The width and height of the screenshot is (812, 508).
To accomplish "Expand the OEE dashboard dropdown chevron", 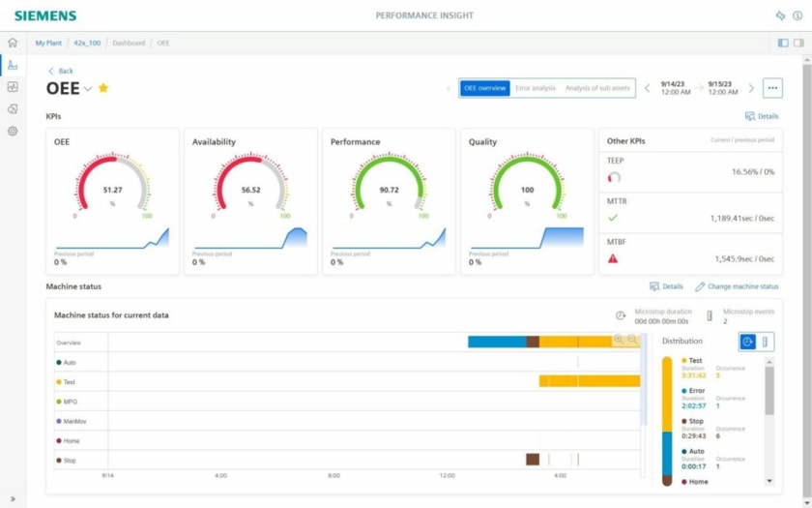I will [x=88, y=89].
